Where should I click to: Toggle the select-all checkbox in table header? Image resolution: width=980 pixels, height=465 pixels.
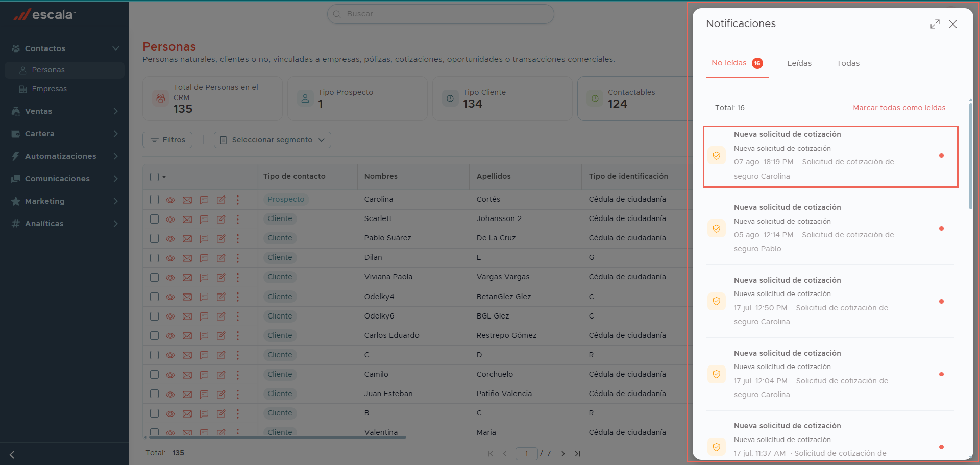click(155, 177)
